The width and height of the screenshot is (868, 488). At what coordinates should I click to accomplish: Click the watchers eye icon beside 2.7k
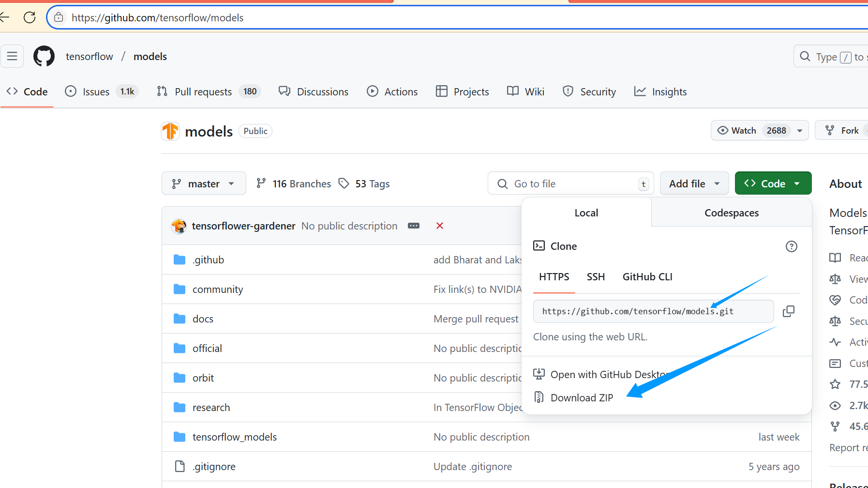coord(835,406)
